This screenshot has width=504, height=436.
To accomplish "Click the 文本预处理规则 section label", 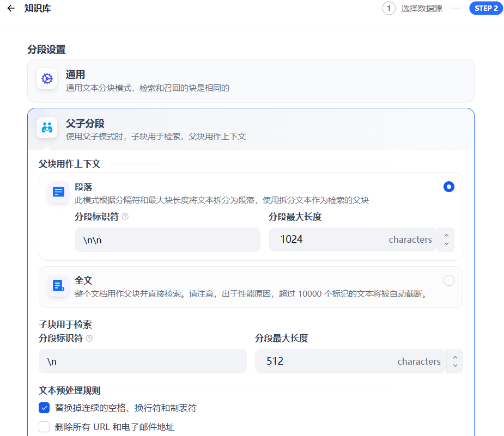I will coord(70,390).
